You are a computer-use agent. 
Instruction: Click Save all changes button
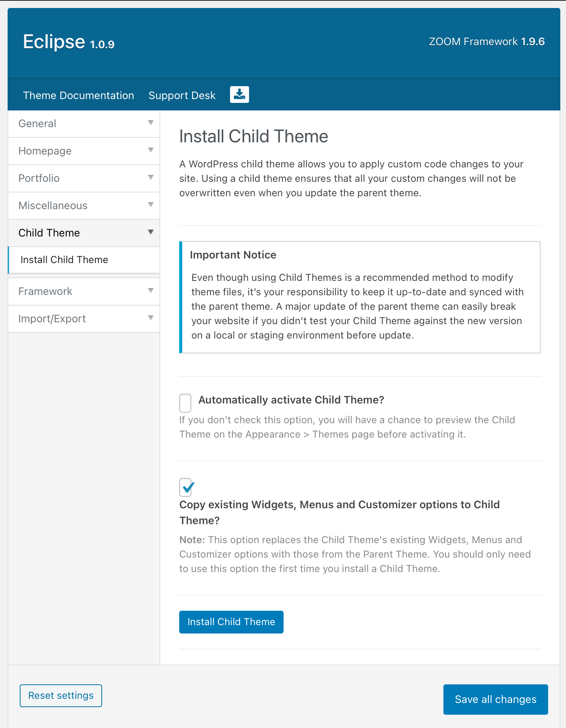coord(495,699)
